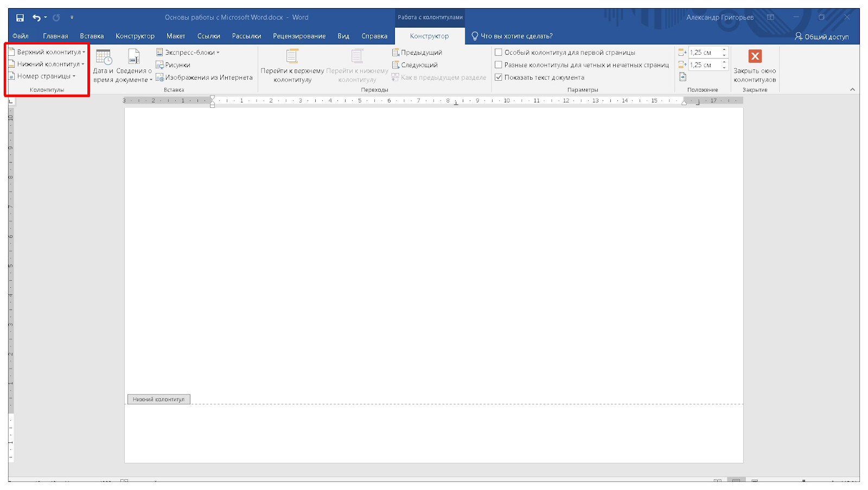The image size is (868, 490).
Task: Uncheck Показать текст документа checkbox
Action: (499, 78)
